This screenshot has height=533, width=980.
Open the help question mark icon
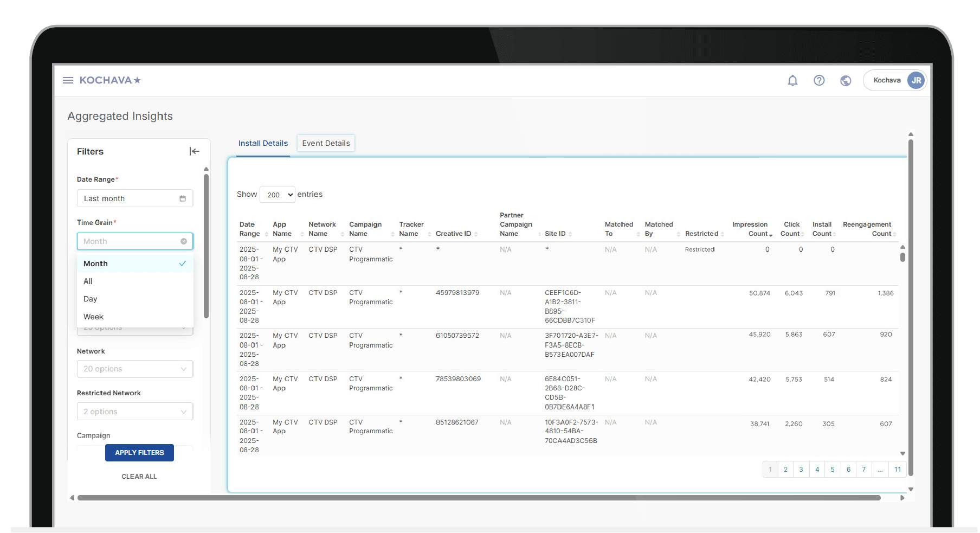pos(819,80)
